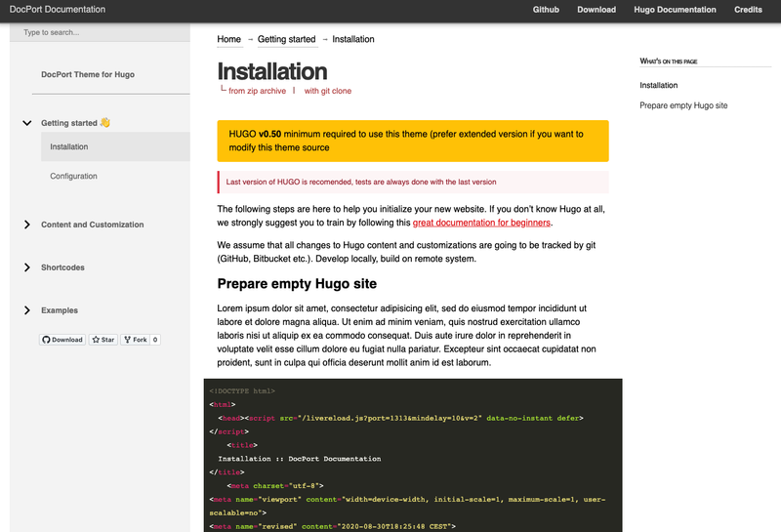Viewport: 781px width, 532px height.
Task: Open Content and Customization sidebar entry
Action: pyautogui.click(x=92, y=225)
